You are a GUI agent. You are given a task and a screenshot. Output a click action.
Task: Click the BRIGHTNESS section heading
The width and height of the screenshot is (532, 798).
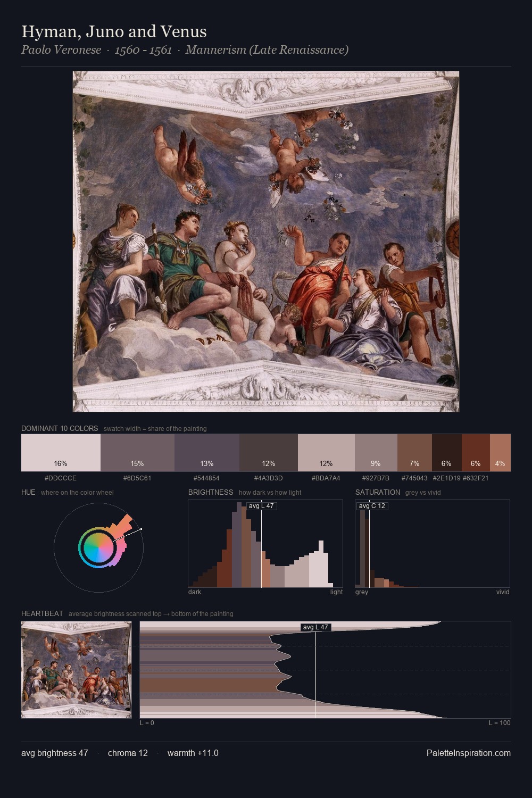tap(211, 492)
